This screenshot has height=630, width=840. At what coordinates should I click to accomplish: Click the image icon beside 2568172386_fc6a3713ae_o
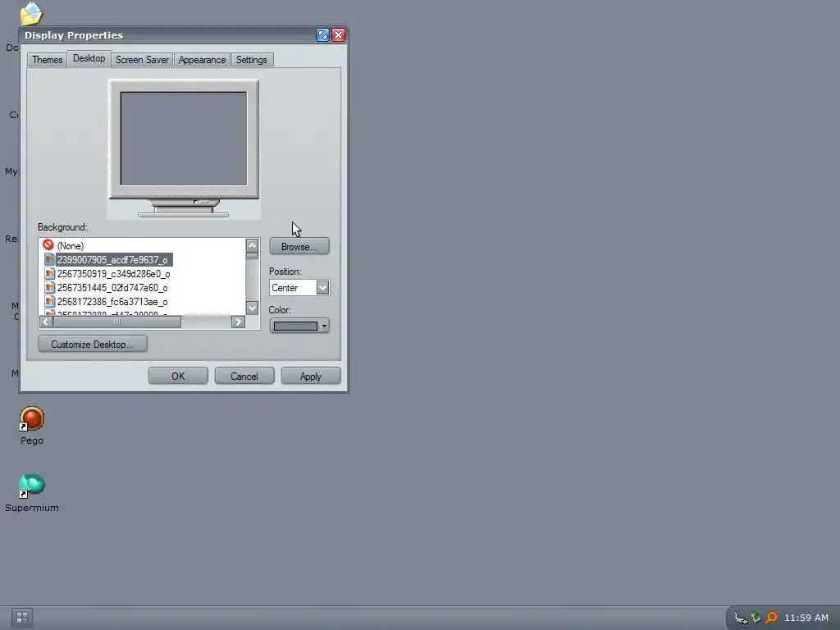(50, 301)
